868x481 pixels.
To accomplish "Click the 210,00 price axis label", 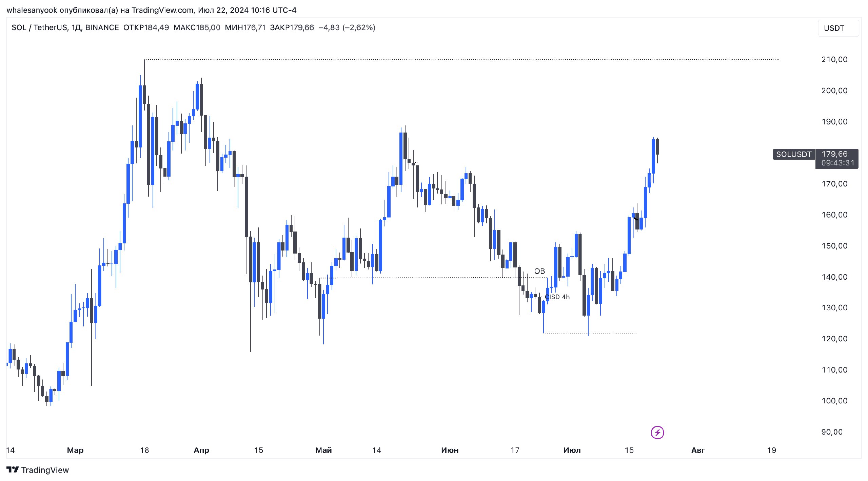I will point(834,60).
